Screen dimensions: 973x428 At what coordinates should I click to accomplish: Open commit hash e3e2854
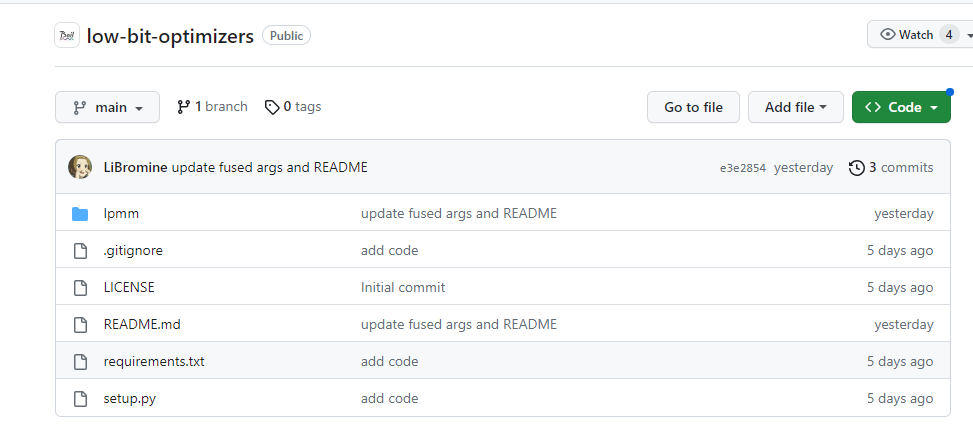point(742,168)
